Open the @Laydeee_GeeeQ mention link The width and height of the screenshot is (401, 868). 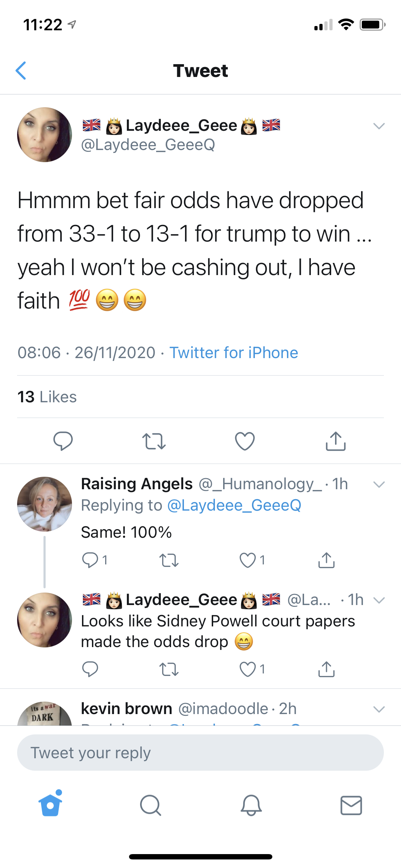click(234, 505)
